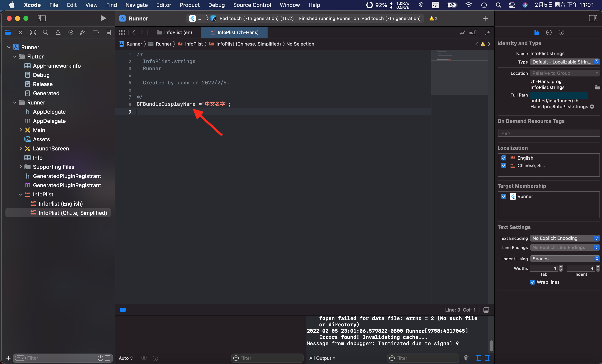This screenshot has height=364, width=602.
Task: Open the Find navigator magnifier icon
Action: click(45, 32)
